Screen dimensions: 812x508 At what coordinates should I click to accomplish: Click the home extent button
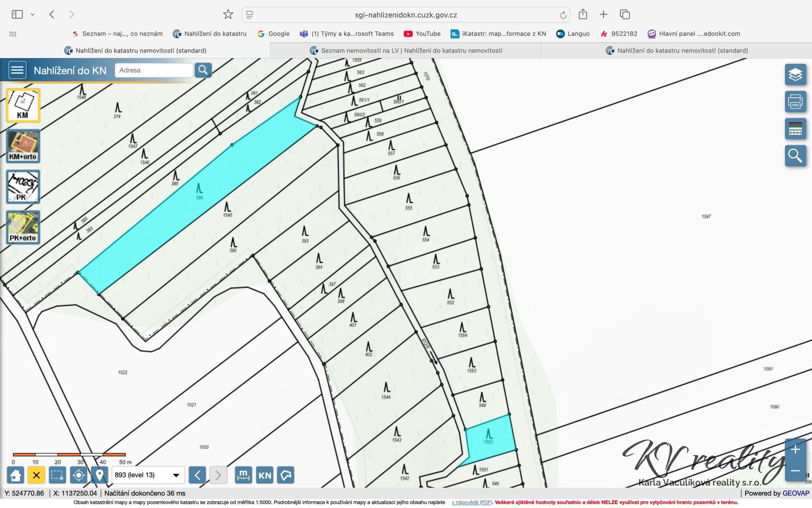click(16, 475)
